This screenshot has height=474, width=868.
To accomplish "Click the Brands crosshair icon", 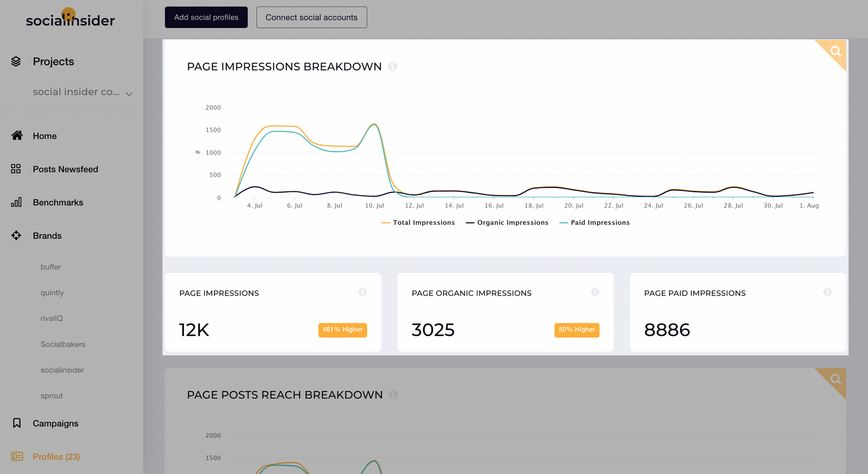I will click(x=16, y=235).
